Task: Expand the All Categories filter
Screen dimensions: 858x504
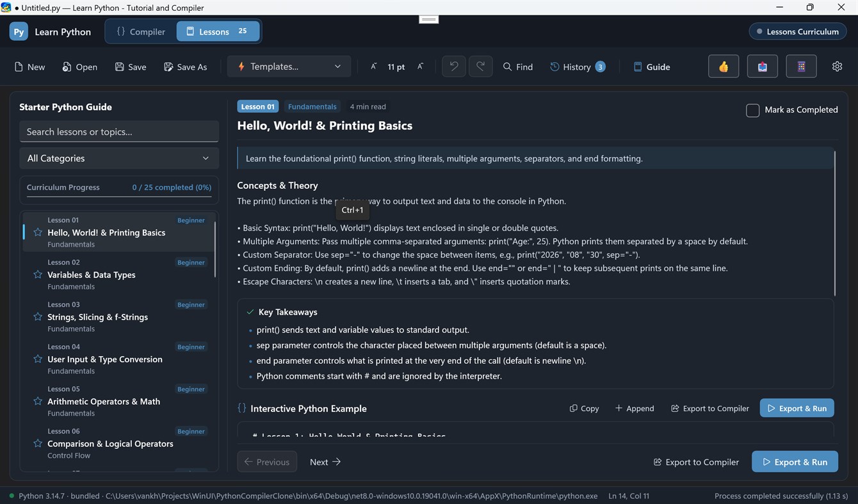Action: [x=119, y=158]
